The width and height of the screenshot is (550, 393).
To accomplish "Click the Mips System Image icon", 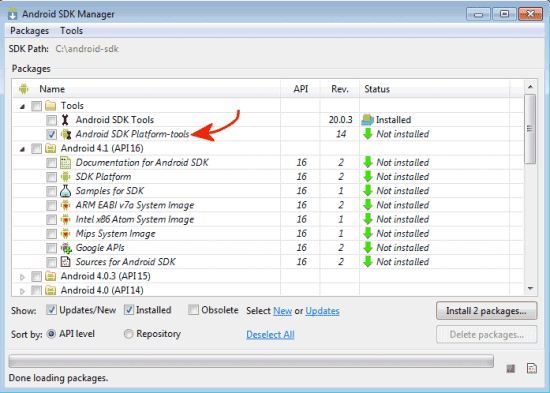I will (65, 233).
